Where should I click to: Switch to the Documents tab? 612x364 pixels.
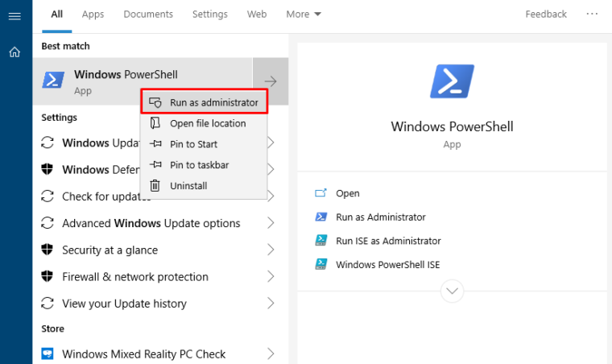click(x=148, y=14)
